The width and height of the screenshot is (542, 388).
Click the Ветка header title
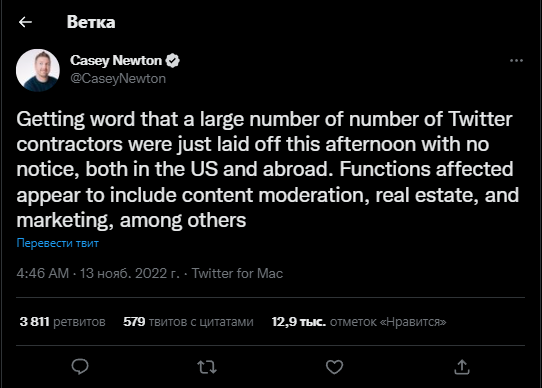[x=91, y=22]
